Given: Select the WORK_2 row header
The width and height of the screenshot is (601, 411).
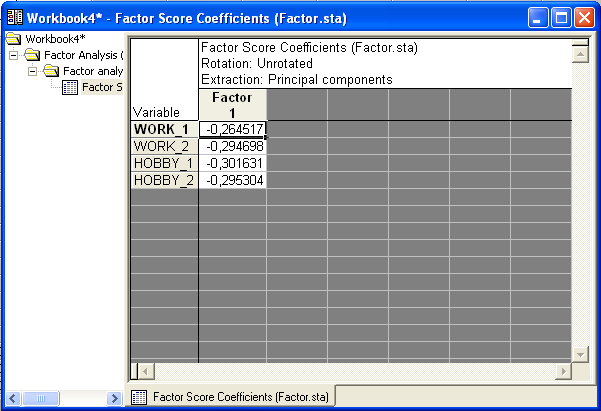Looking at the screenshot, I should coord(164,146).
